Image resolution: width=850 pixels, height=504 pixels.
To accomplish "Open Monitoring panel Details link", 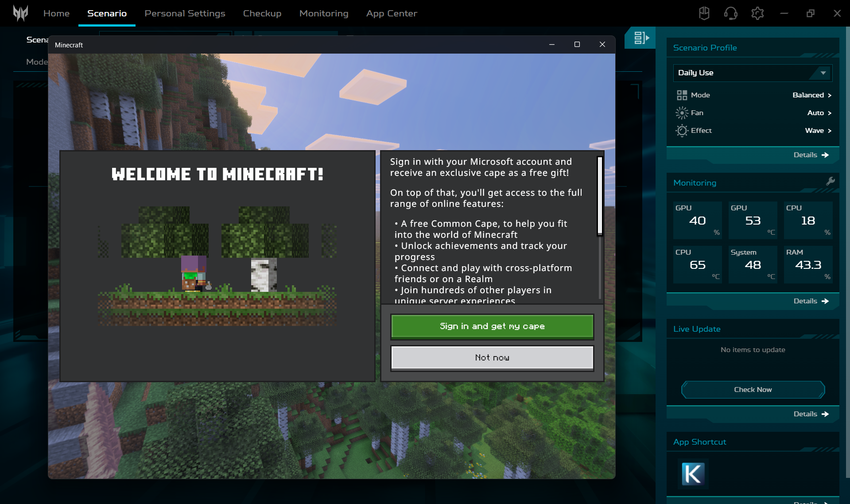I will pos(811,301).
